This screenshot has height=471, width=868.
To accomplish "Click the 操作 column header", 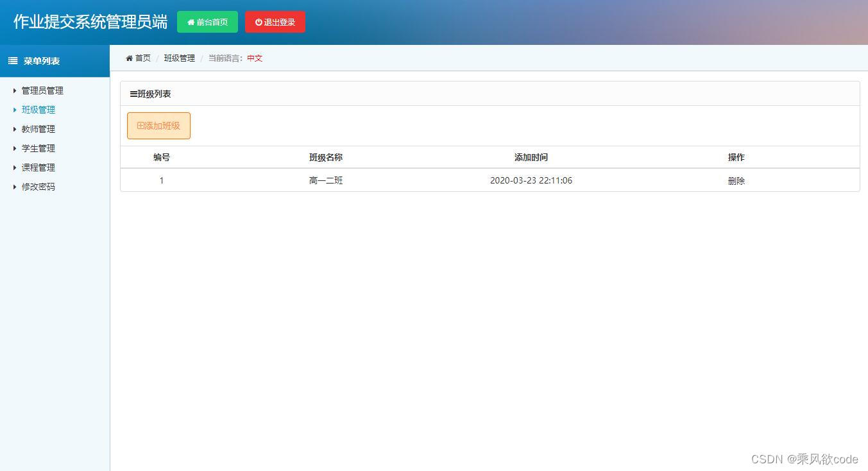I will pyautogui.click(x=736, y=157).
